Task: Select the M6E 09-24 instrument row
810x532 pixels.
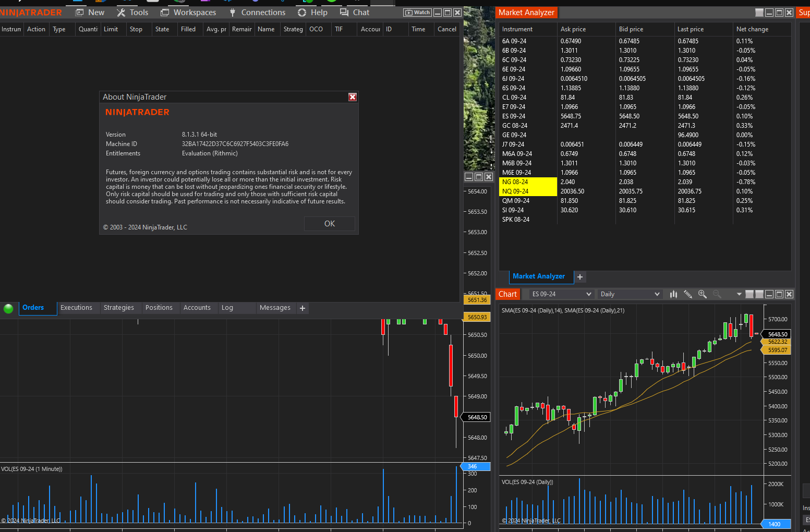Action: pyautogui.click(x=645, y=173)
